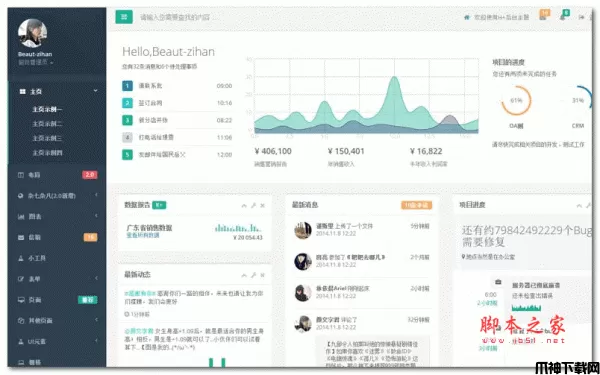Click the green username mention in the first post
Viewport: 600px width, 375px height.
tap(140, 293)
